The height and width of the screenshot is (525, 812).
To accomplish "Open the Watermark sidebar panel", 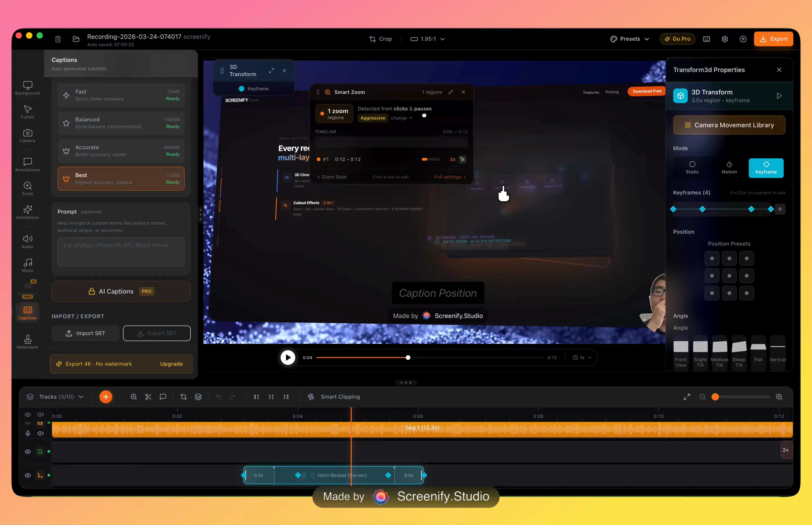I will [27, 342].
